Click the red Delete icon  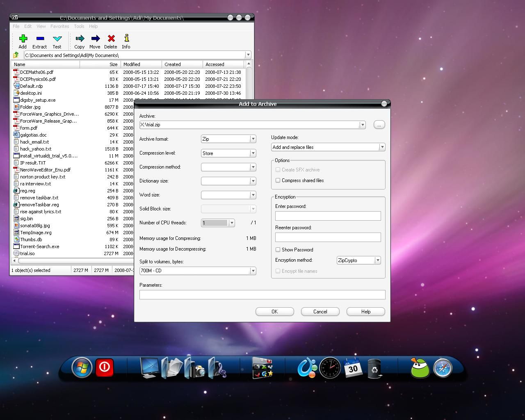tap(111, 39)
